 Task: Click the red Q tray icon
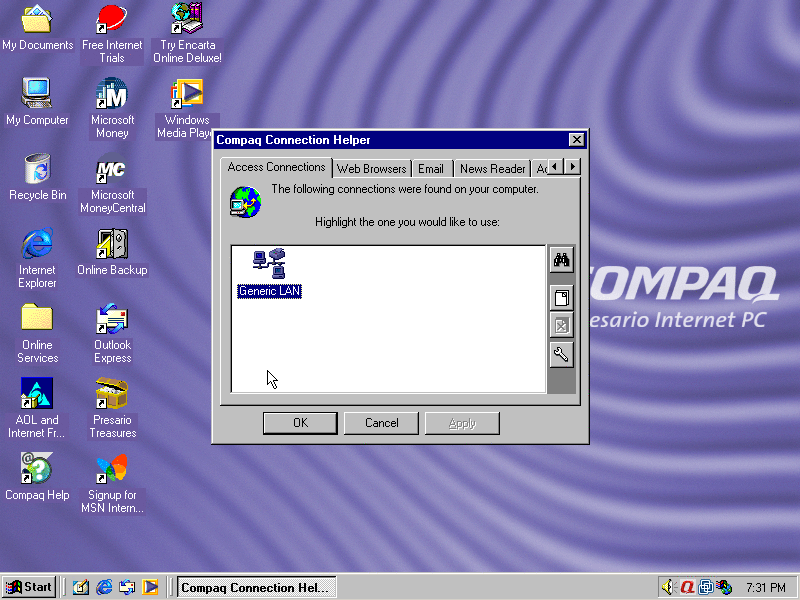[687, 587]
